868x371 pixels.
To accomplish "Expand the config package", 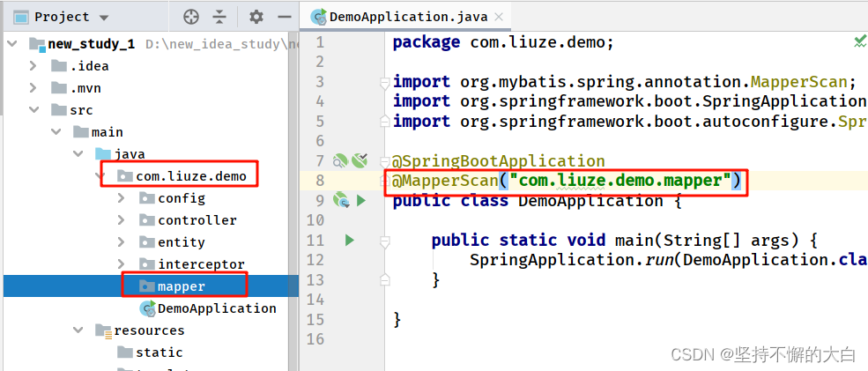I will click(x=122, y=198).
